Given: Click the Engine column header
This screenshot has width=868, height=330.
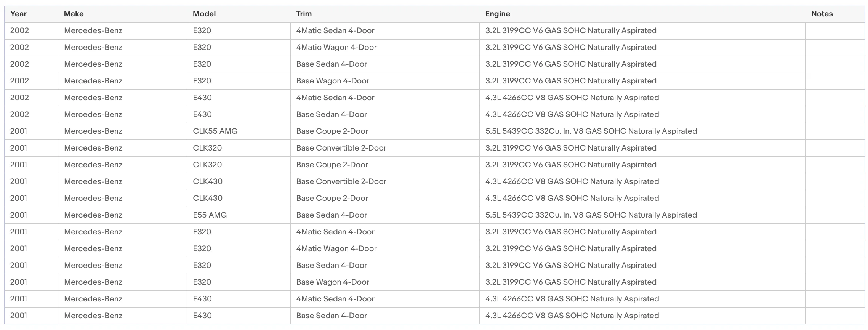Looking at the screenshot, I should pyautogui.click(x=497, y=14).
